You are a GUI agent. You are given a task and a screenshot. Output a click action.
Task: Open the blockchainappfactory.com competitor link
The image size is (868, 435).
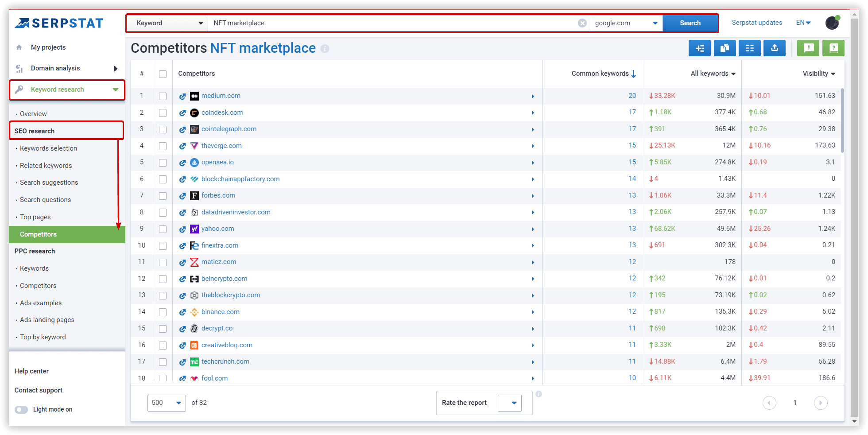tap(240, 179)
